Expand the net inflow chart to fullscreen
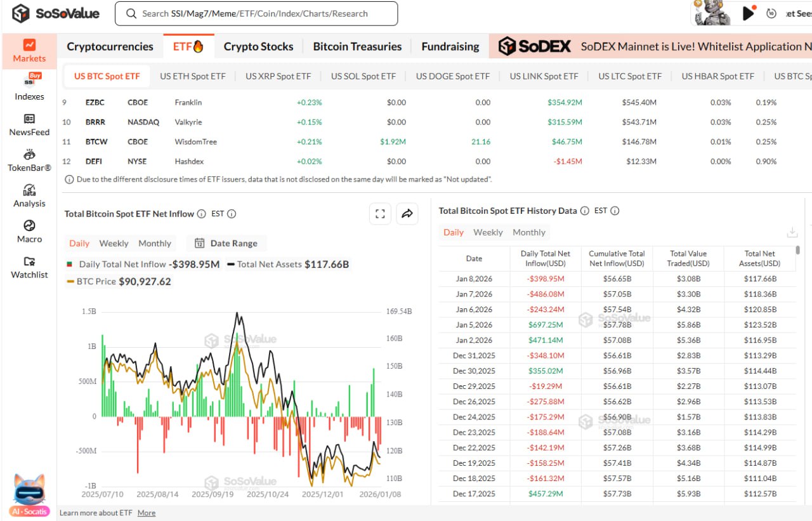Viewport: 812px width, 521px height. pos(380,214)
